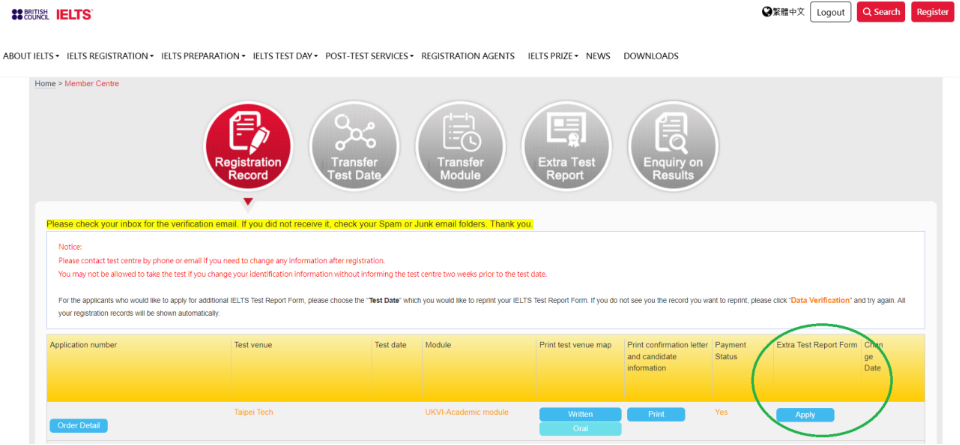
Task: Open the Transfer Test Date icon
Action: (354, 145)
